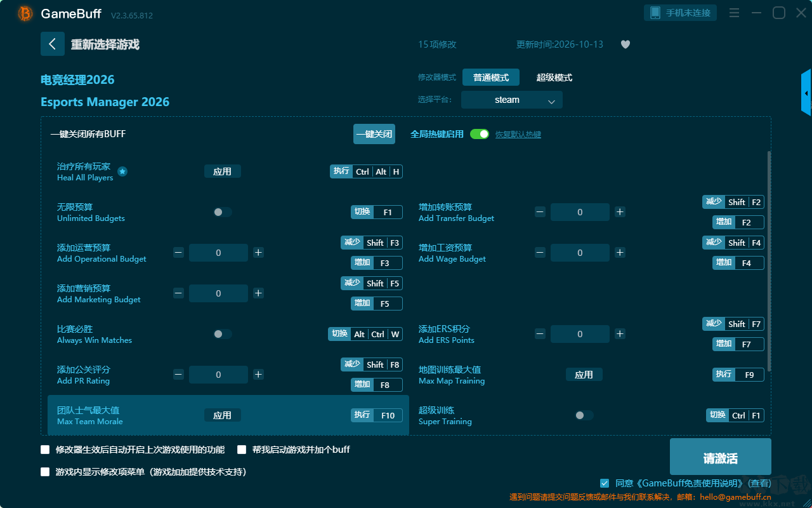The width and height of the screenshot is (812, 508).
Task: Decrease Add Operational Budget value
Action: coord(178,253)
